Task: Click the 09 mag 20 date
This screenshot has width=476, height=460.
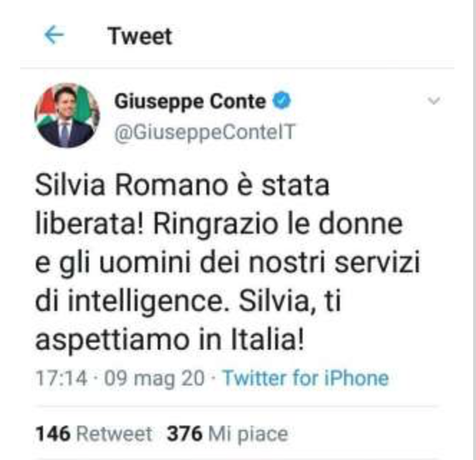Action: tap(154, 379)
